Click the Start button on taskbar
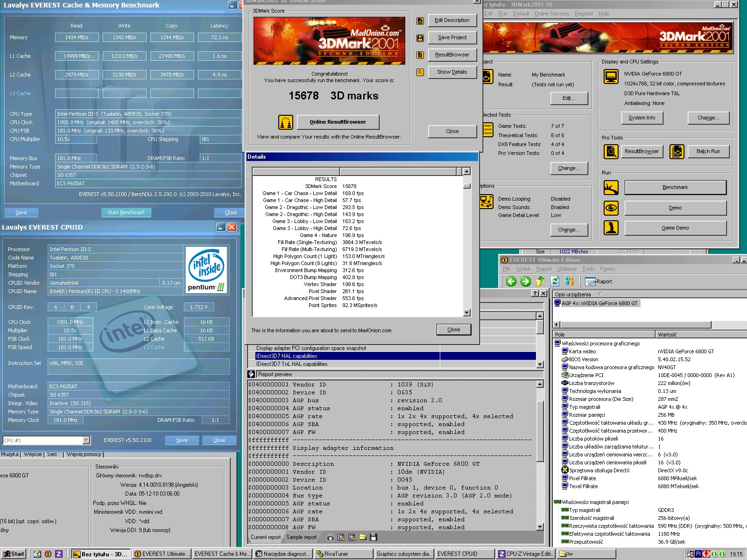 (x=14, y=554)
